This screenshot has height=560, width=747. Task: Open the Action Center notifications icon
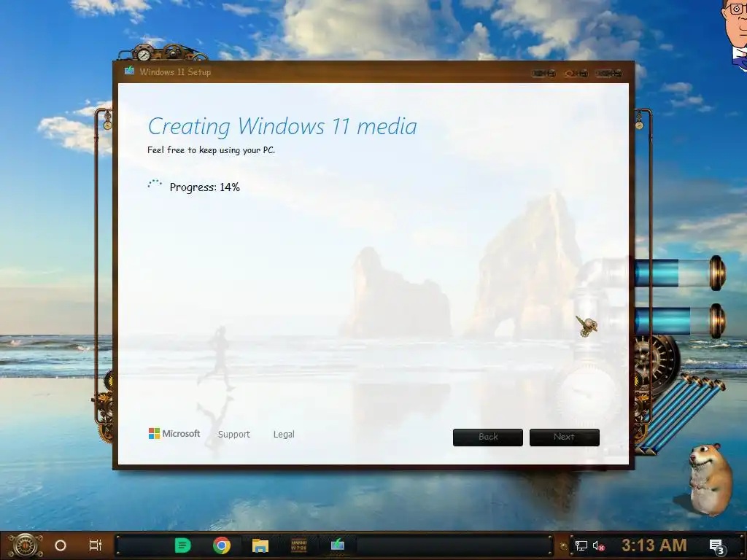pos(716,546)
